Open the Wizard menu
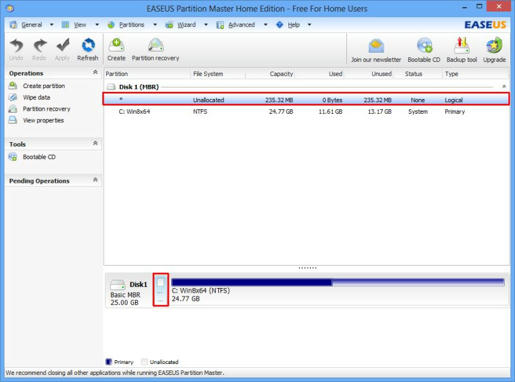Image resolution: width=515 pixels, height=382 pixels. (186, 25)
